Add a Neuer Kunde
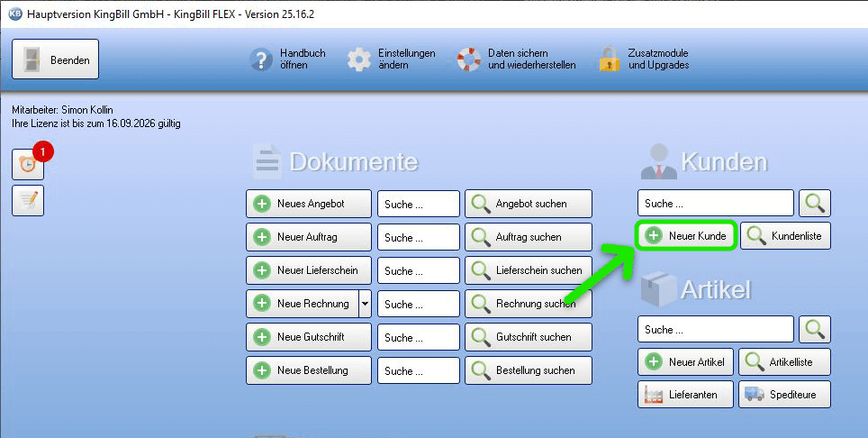Viewport: 868px width, 438px height. [x=686, y=236]
